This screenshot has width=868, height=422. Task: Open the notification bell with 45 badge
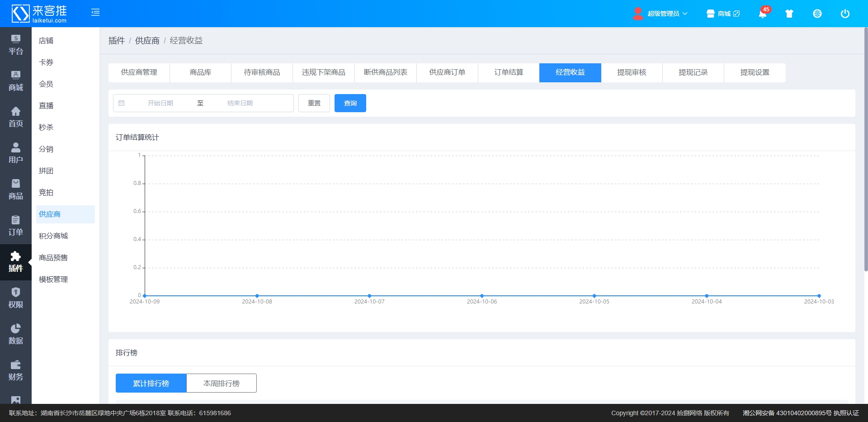[x=763, y=14]
